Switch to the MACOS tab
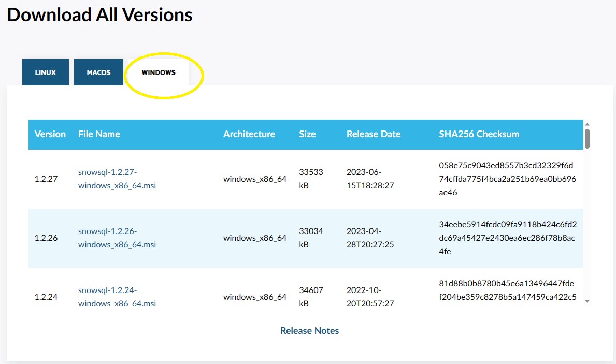The height and width of the screenshot is (364, 616). click(x=98, y=72)
